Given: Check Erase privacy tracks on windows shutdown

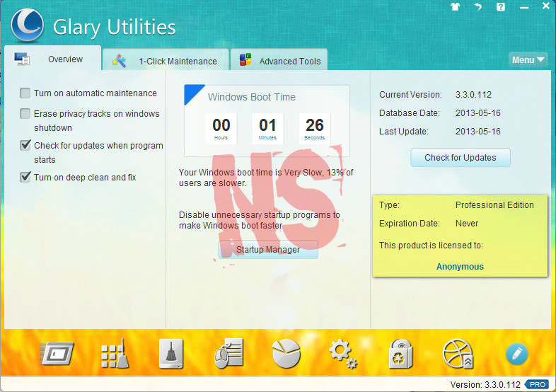Looking at the screenshot, I should click(x=25, y=113).
